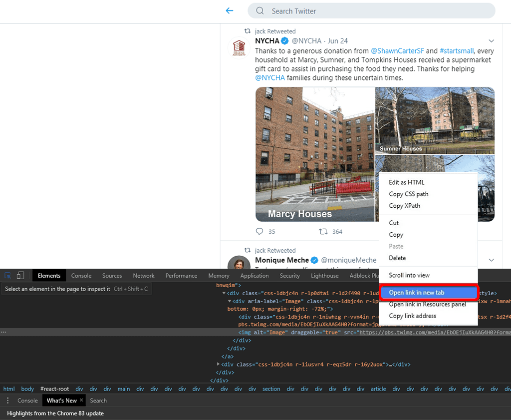Switch to DevTools Console tab
This screenshot has height=420, width=511.
pyautogui.click(x=81, y=276)
